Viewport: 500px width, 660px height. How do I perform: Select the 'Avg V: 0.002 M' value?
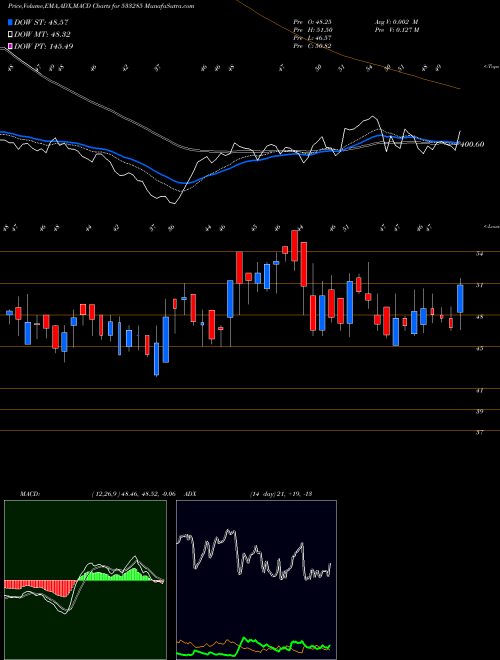tap(395, 21)
